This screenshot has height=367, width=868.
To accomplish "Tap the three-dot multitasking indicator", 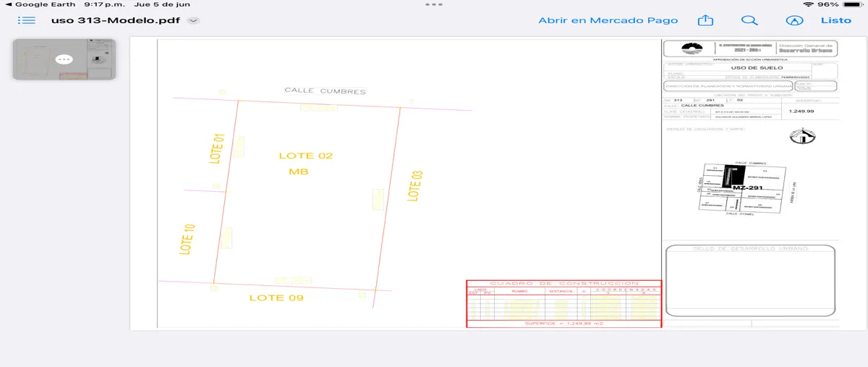I will [x=434, y=4].
